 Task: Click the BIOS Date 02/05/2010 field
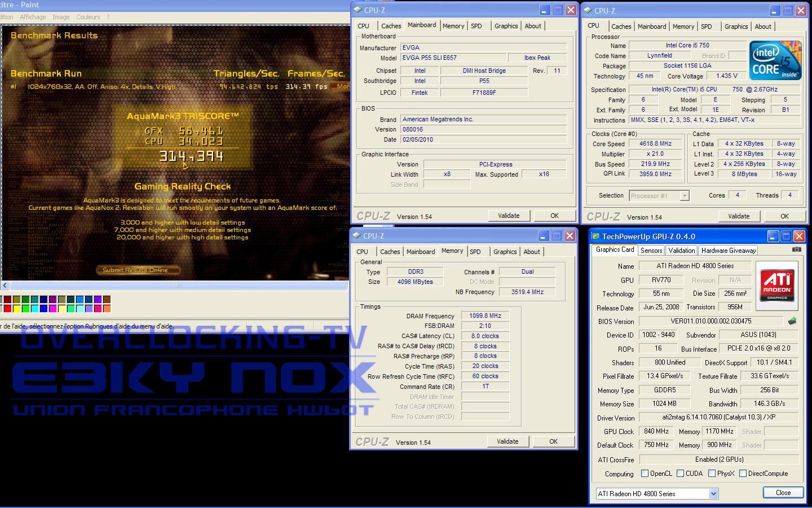pyautogui.click(x=483, y=139)
